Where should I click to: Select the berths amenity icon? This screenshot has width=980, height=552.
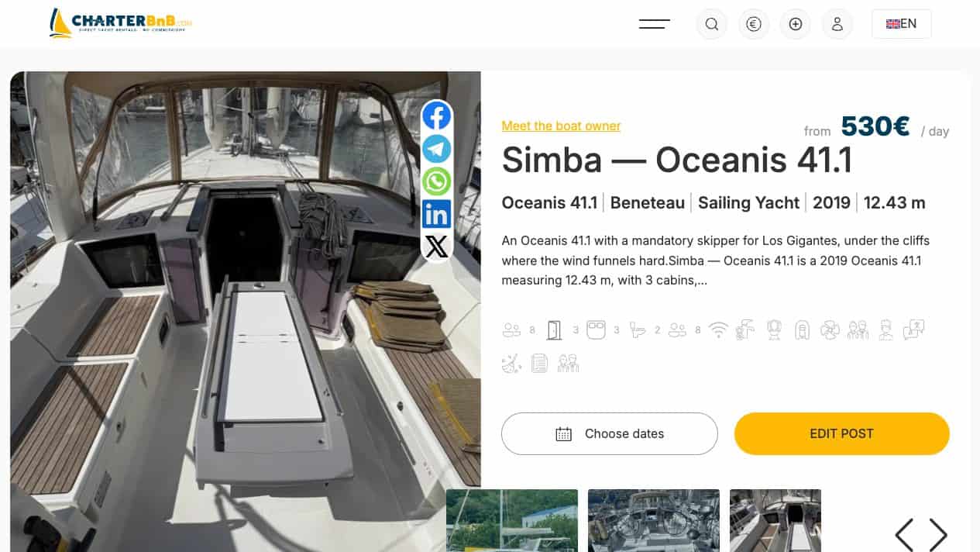click(596, 330)
